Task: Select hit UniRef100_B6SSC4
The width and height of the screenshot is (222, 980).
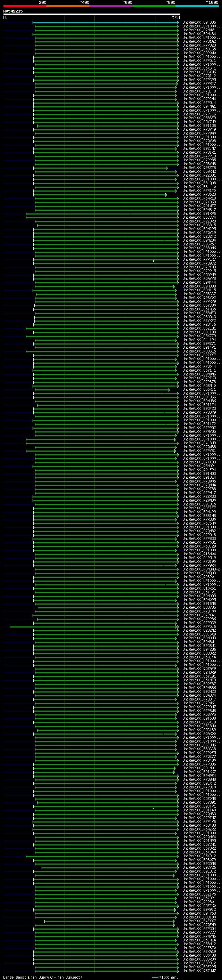Action: (199, 218)
